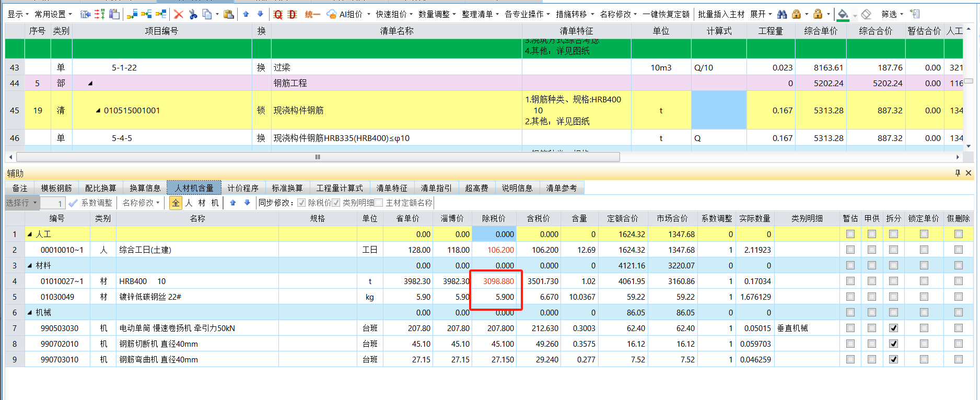The height and width of the screenshot is (400, 980).
Task: Click the first icon after 常用设置
Action: pos(86,14)
